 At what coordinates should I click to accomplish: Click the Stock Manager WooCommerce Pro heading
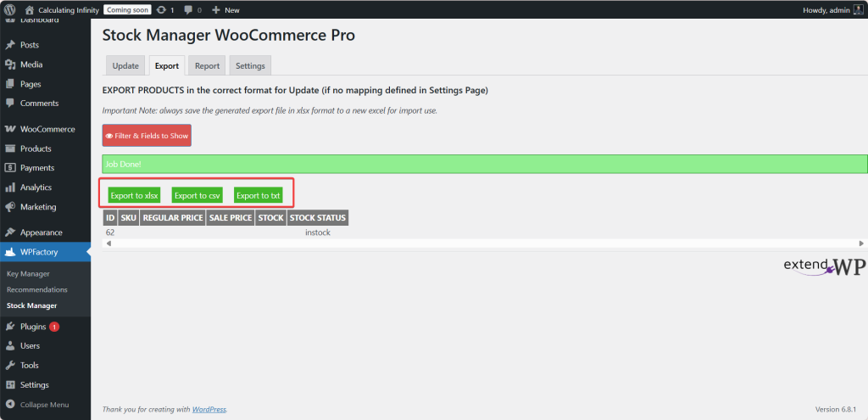point(229,36)
